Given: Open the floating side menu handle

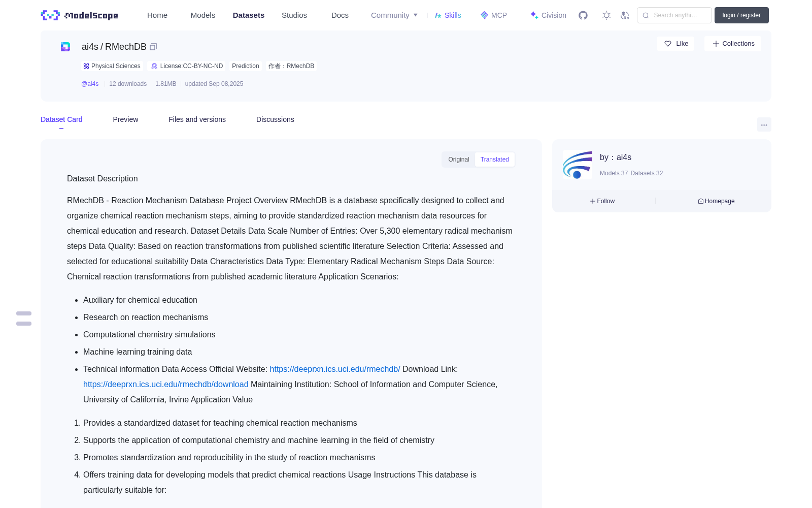Looking at the screenshot, I should tap(24, 319).
